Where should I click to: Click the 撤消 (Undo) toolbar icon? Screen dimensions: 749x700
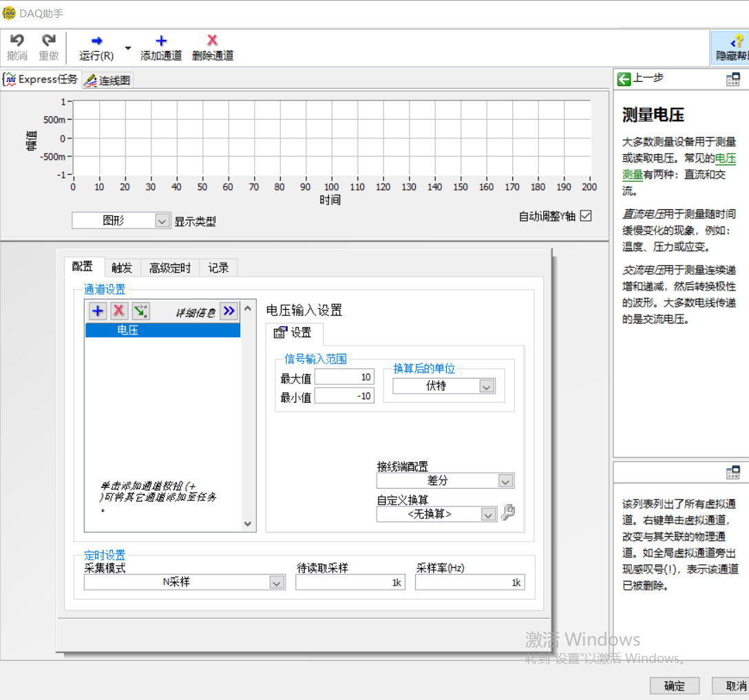16,41
